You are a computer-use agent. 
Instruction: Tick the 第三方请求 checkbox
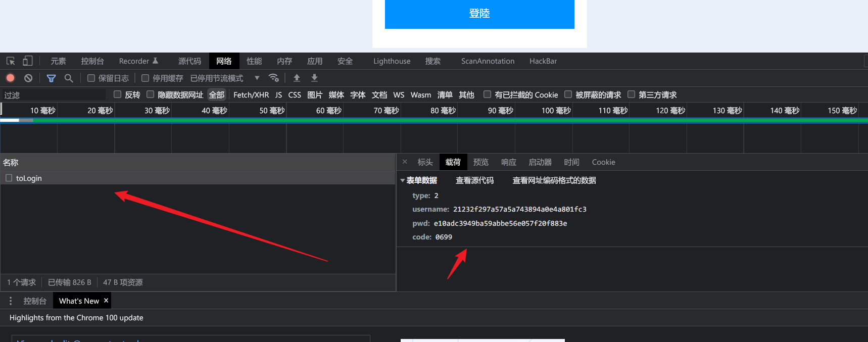point(631,94)
